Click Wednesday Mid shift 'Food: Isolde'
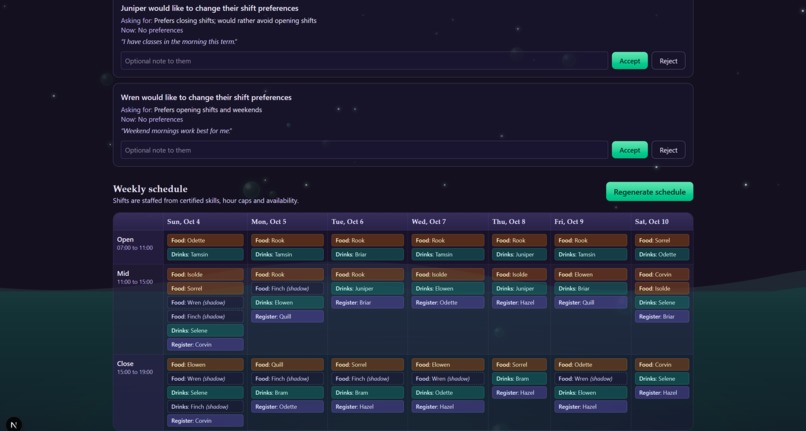 point(448,275)
